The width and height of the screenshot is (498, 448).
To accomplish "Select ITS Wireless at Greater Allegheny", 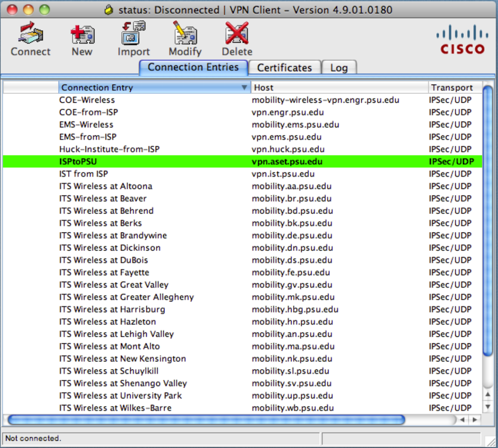I will tap(242, 297).
